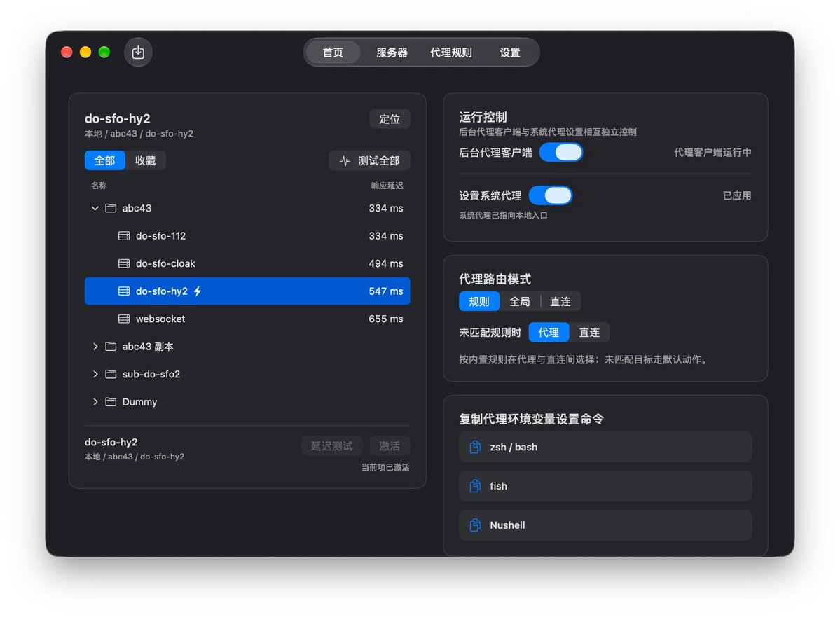Select the do-sfo-112 server row

[247, 235]
